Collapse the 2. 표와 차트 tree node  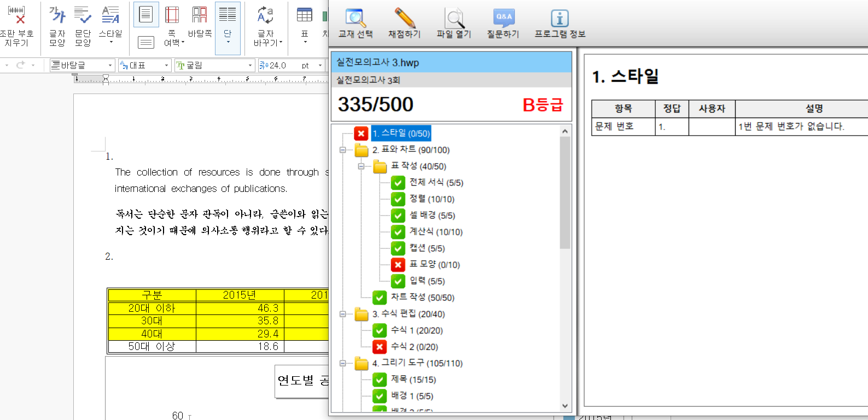(x=343, y=150)
